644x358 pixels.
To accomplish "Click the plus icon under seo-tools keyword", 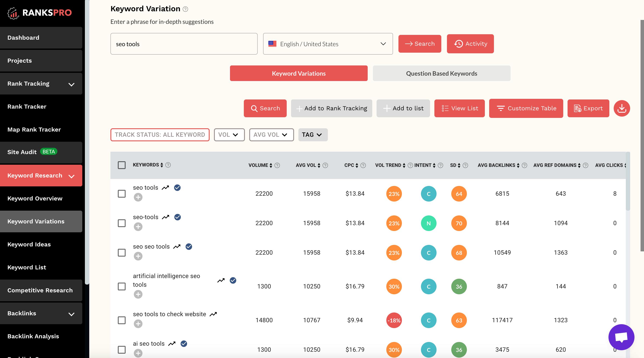I will click(138, 227).
